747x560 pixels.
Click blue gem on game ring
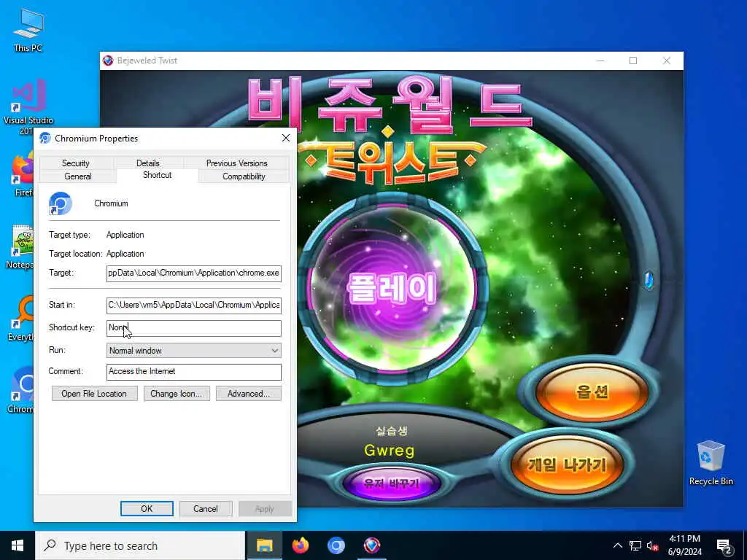[x=649, y=279]
